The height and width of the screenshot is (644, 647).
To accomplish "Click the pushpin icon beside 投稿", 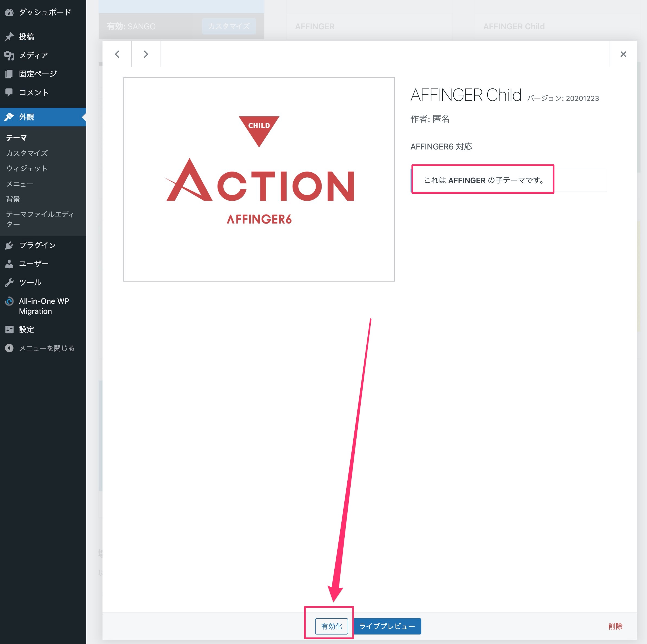I will coord(9,37).
